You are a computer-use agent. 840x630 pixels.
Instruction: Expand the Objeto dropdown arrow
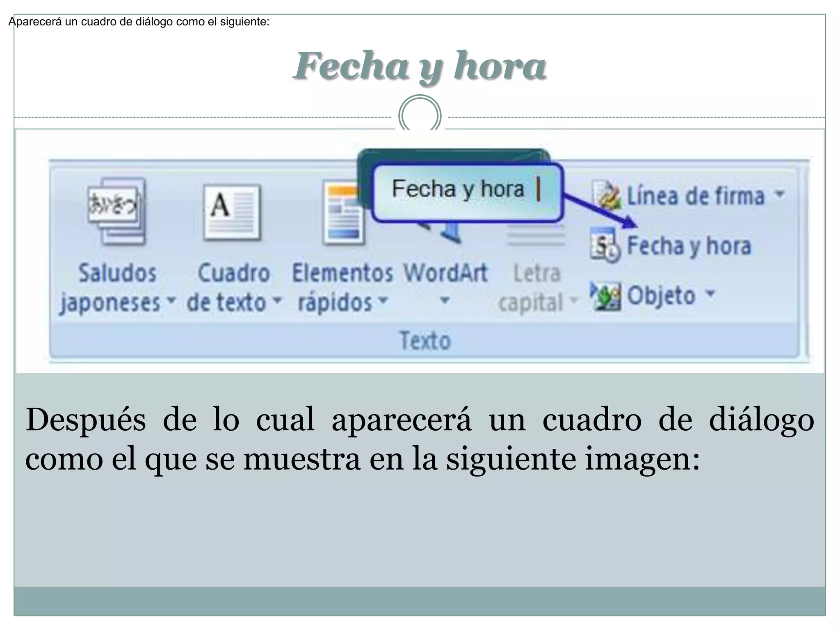click(x=710, y=293)
